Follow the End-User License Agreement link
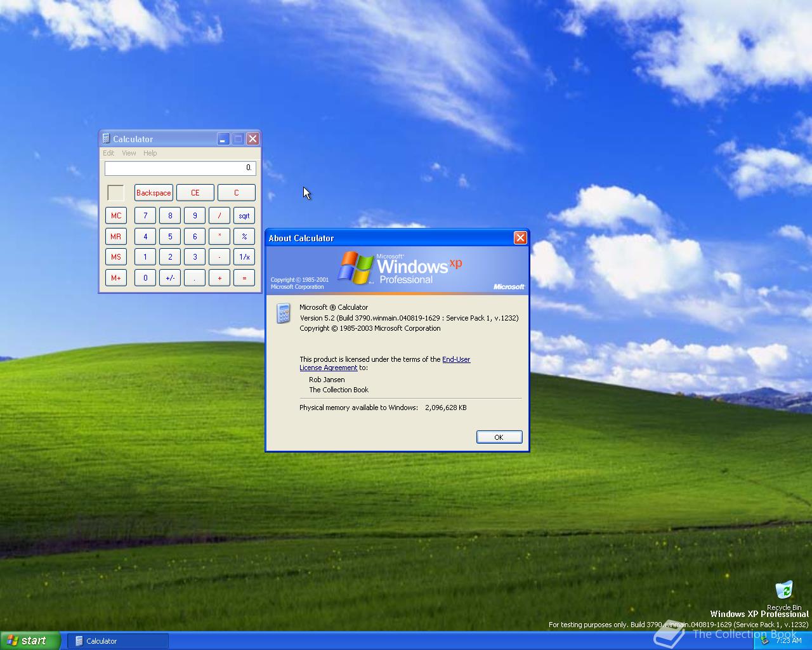Viewport: 812px width, 650px height. pyautogui.click(x=385, y=363)
